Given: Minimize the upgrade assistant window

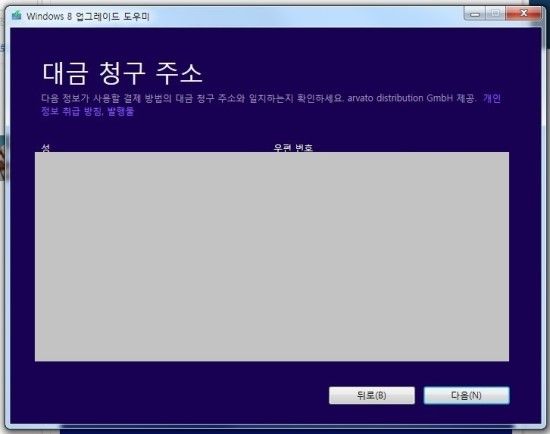Looking at the screenshot, I should pos(475,14).
